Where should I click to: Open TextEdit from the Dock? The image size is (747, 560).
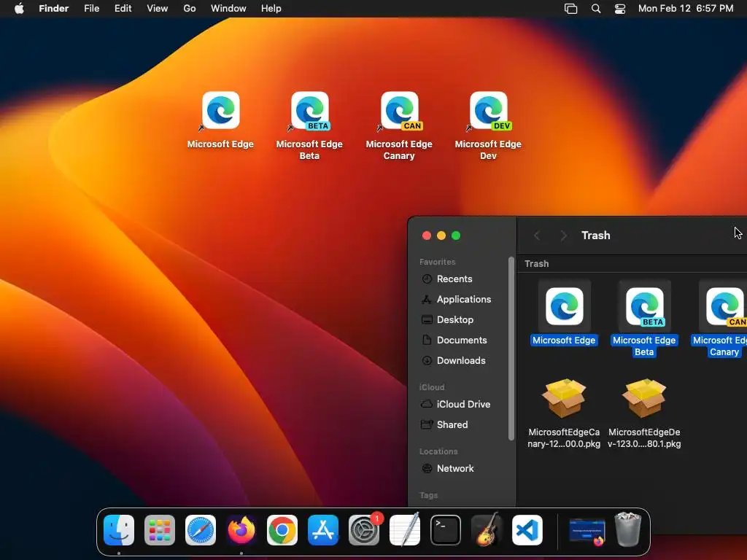(x=405, y=530)
